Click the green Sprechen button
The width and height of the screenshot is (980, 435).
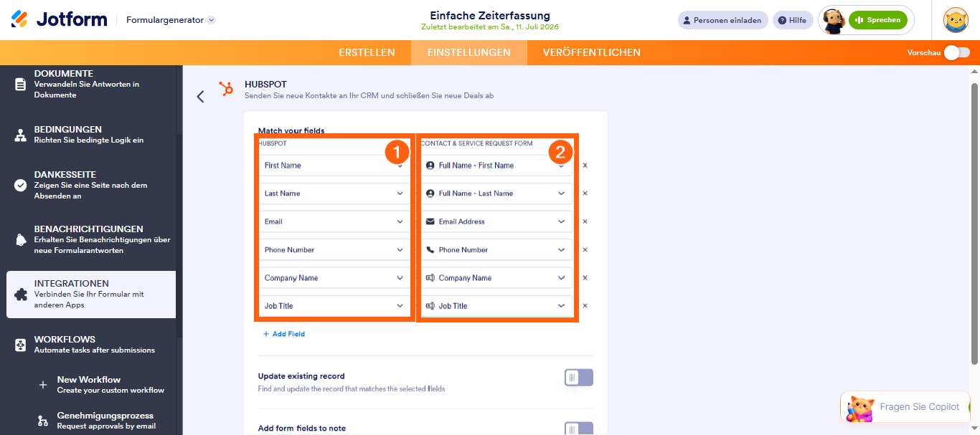(x=878, y=20)
